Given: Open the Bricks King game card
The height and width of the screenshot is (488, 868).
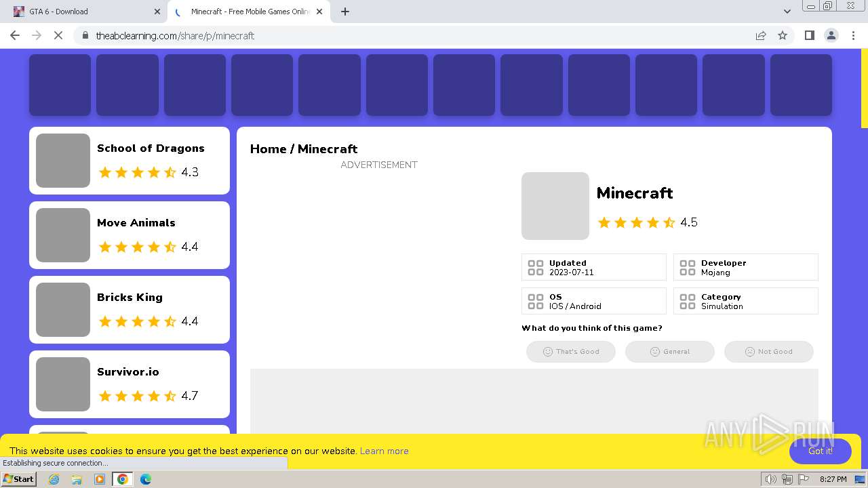Looking at the screenshot, I should (130, 310).
